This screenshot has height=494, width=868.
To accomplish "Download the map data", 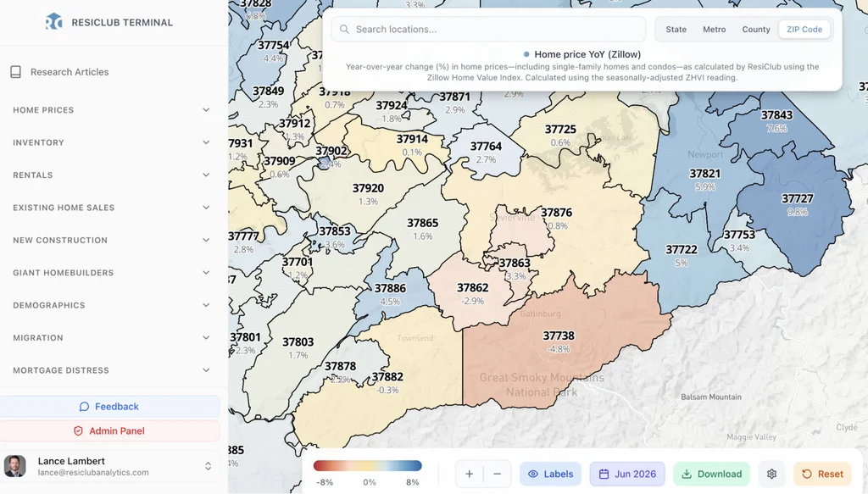I will click(711, 474).
